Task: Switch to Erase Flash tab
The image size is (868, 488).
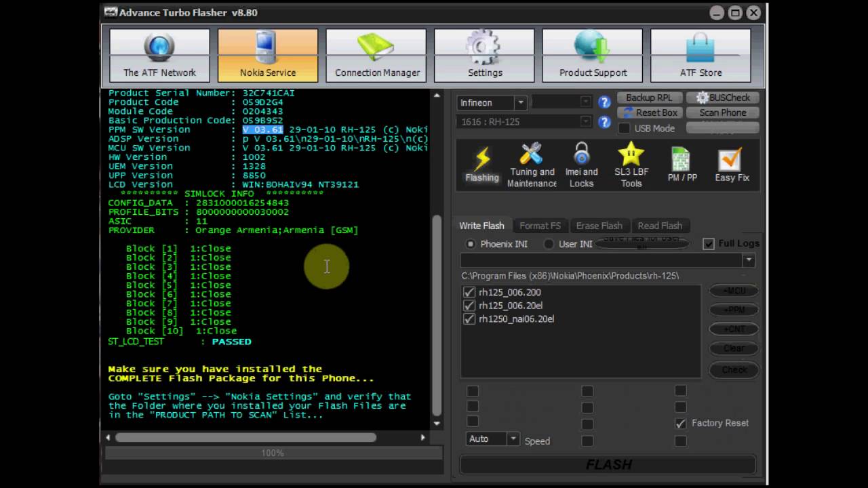Action: [x=599, y=226]
